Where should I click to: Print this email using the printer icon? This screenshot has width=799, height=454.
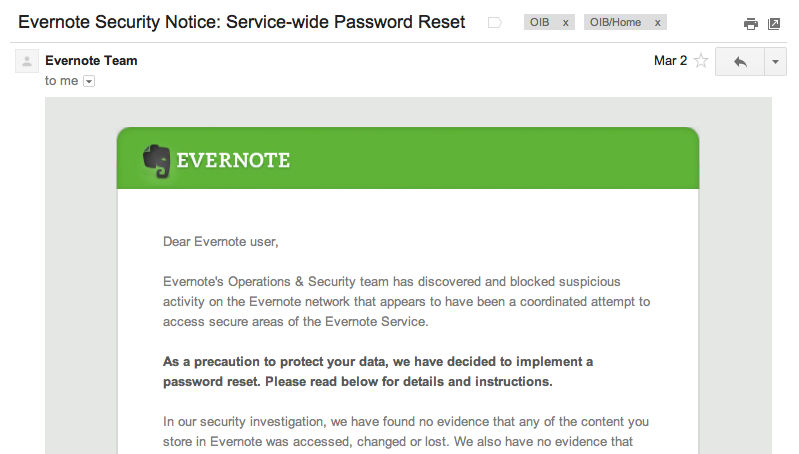(751, 23)
